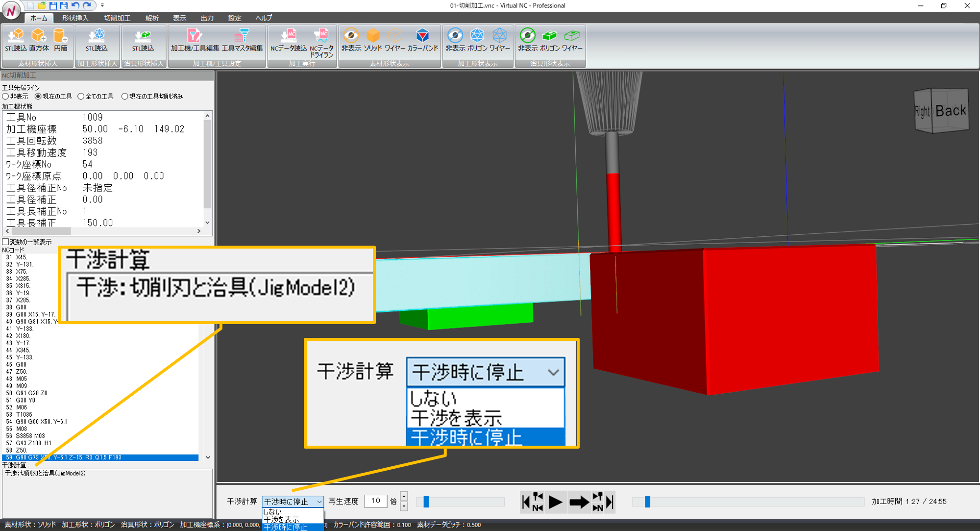980x531 pixels.
Task: Click the 再生速度 value input field
Action: click(376, 501)
